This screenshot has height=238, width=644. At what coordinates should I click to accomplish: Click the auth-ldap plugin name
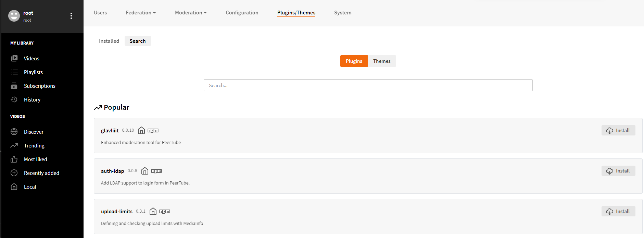(112, 171)
